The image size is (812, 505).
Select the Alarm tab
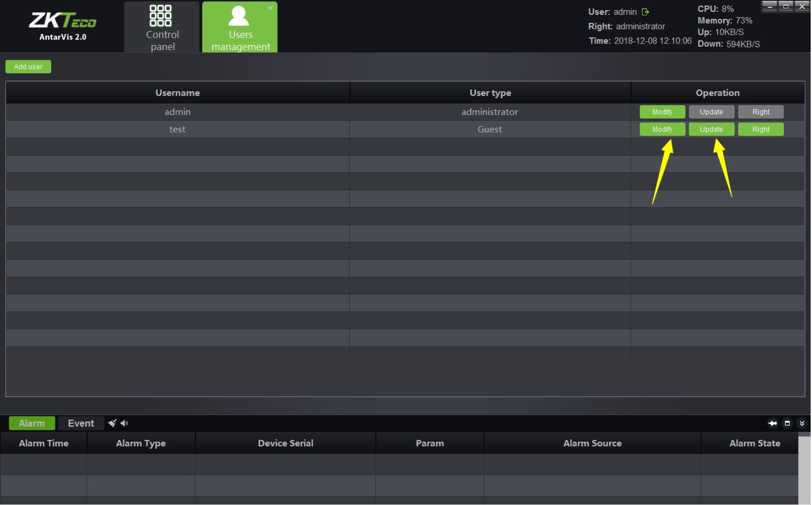coord(32,424)
